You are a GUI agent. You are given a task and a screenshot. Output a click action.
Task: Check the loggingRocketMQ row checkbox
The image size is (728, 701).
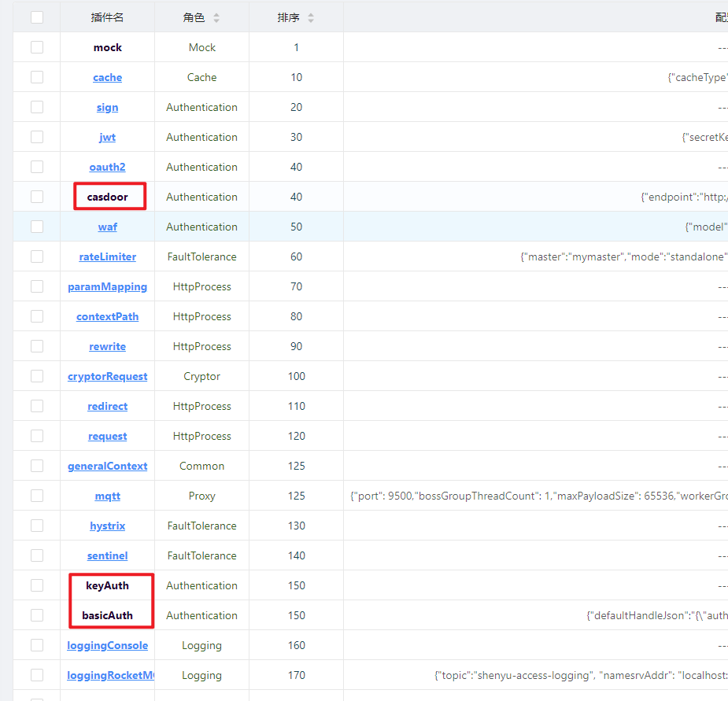pyautogui.click(x=37, y=675)
